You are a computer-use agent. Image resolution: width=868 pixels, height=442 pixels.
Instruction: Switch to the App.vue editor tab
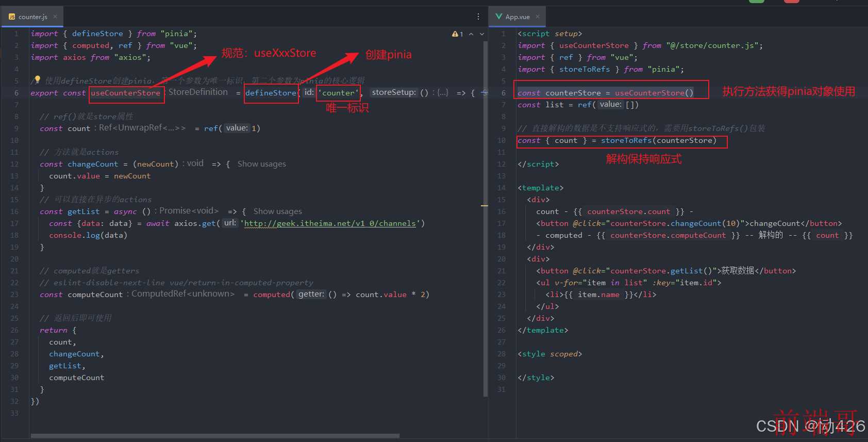pos(517,17)
